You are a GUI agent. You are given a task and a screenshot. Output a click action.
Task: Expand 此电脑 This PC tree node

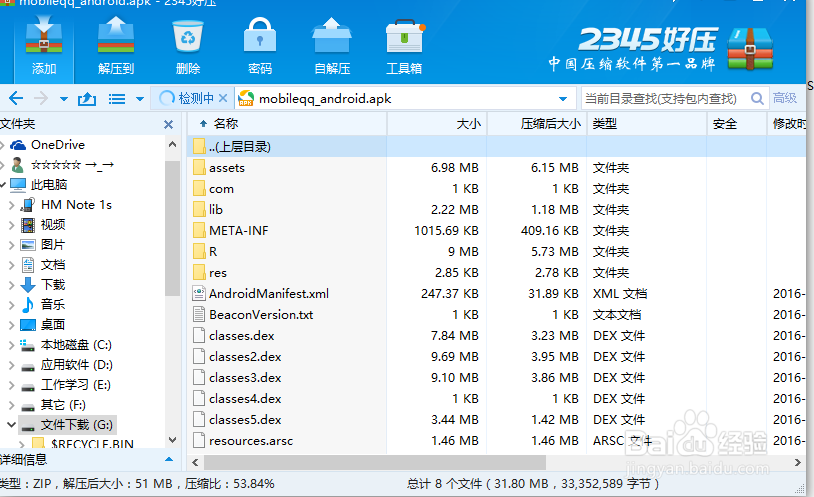(x=3, y=185)
